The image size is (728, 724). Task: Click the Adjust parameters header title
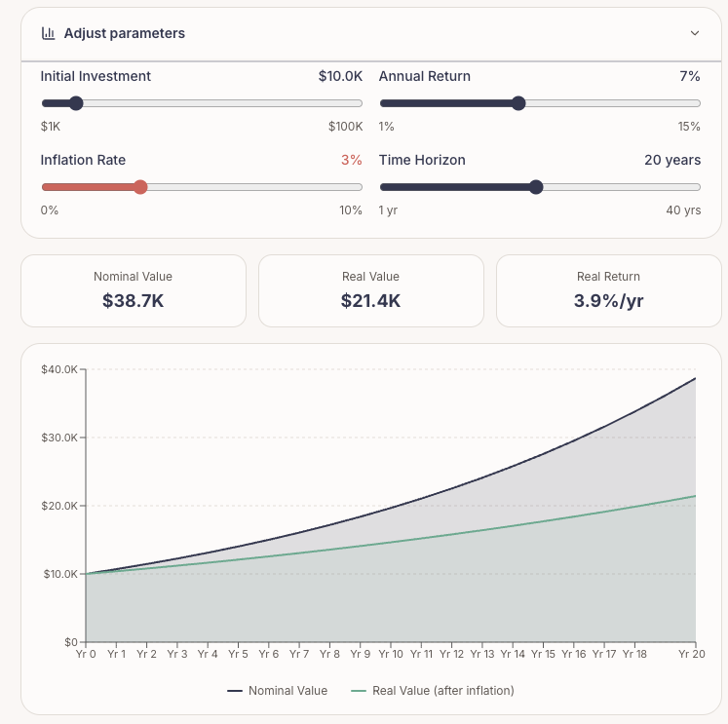click(x=124, y=33)
